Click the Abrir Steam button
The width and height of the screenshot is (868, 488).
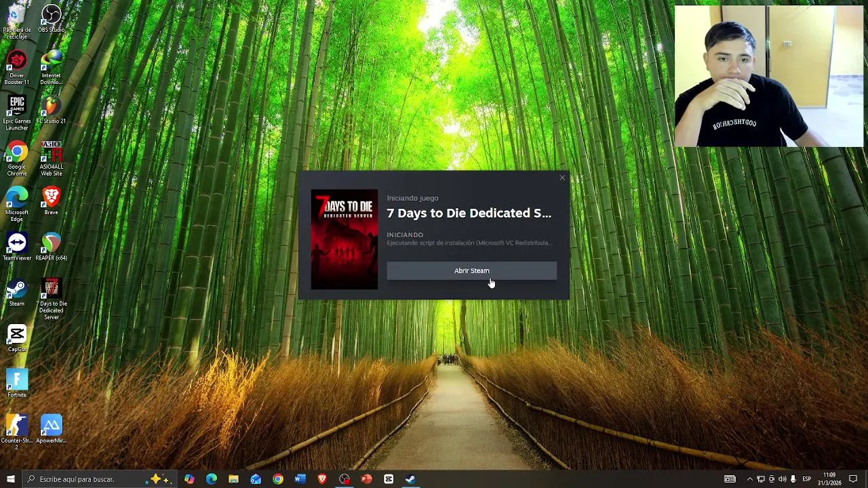tap(471, 270)
